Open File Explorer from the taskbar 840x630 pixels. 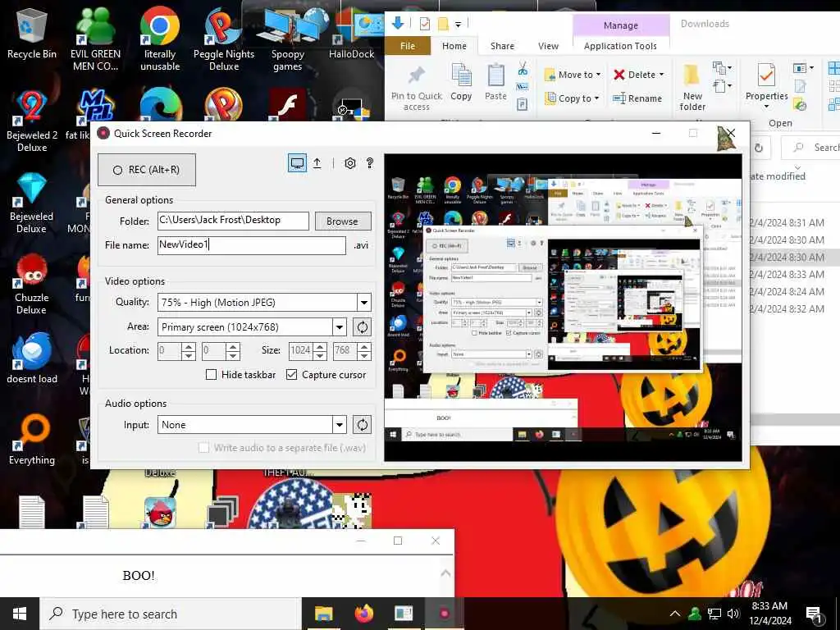click(x=323, y=614)
